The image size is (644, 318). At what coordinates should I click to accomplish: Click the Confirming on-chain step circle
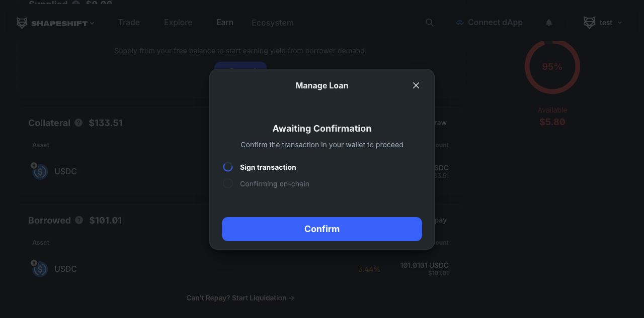coord(228,184)
